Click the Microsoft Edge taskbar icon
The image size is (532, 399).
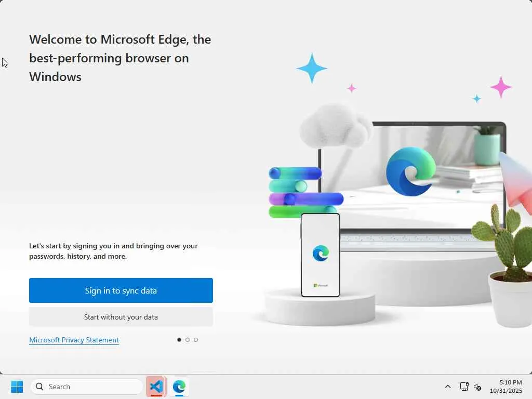tap(179, 387)
